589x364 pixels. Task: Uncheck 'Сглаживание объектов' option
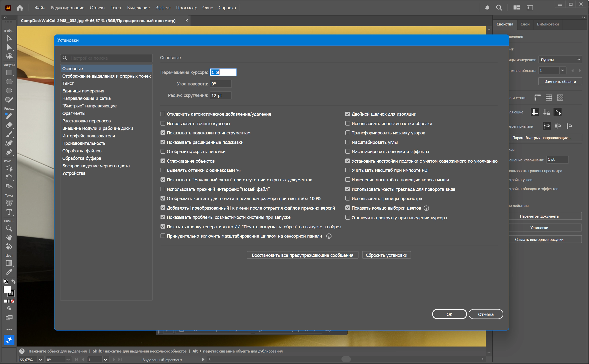tap(163, 161)
